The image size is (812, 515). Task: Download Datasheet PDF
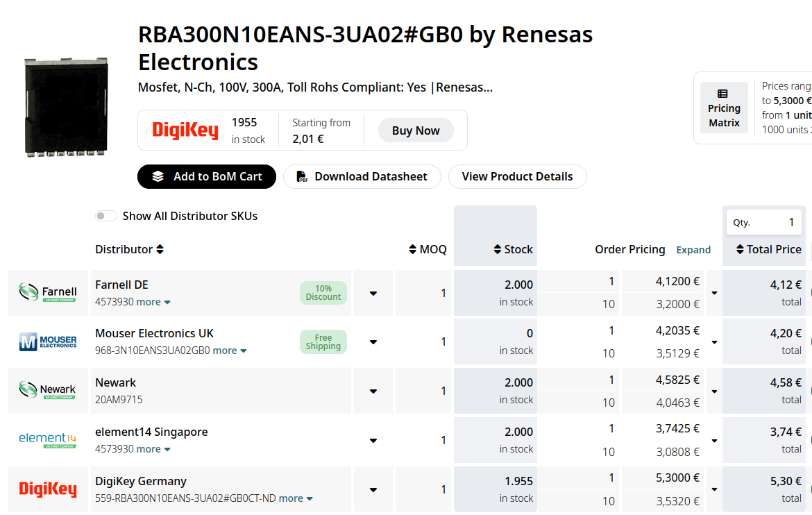tap(362, 177)
